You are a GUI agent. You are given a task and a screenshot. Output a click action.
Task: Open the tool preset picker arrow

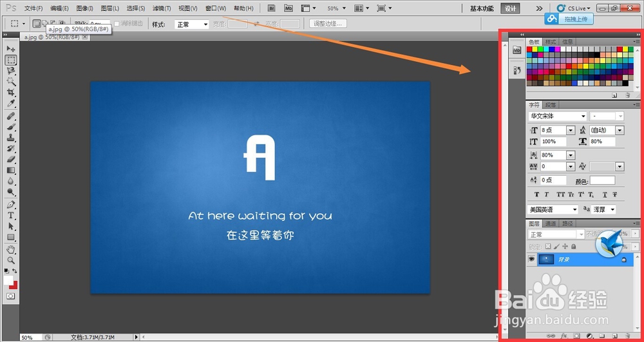24,24
